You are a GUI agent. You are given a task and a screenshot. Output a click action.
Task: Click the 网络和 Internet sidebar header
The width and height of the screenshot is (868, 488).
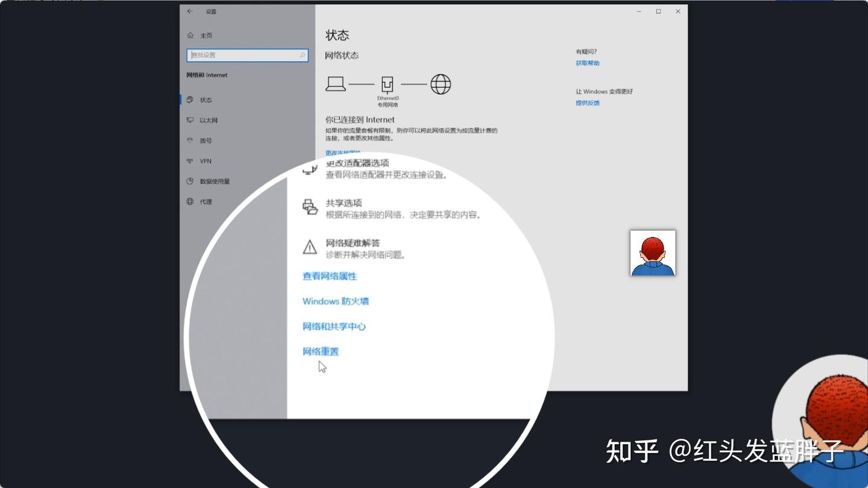[207, 75]
